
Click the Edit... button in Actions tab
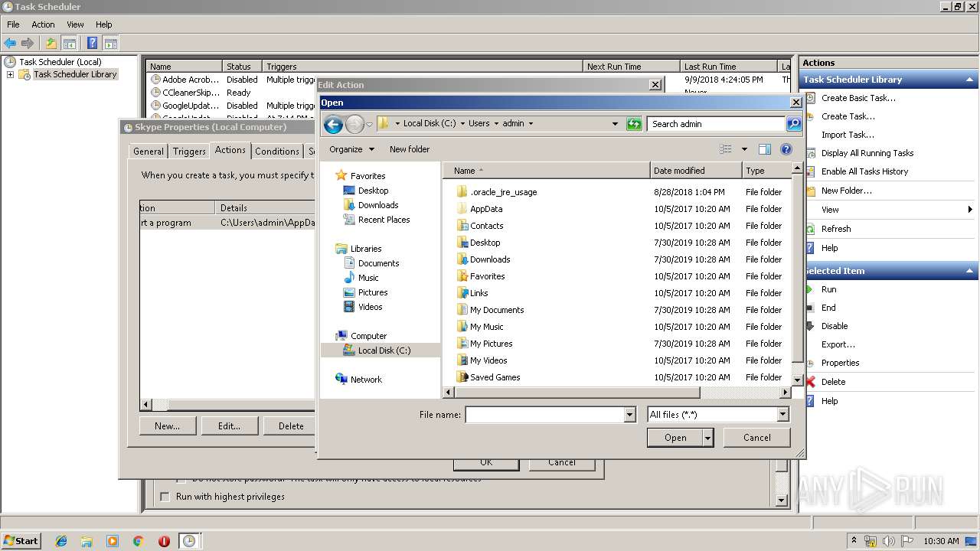(x=229, y=426)
